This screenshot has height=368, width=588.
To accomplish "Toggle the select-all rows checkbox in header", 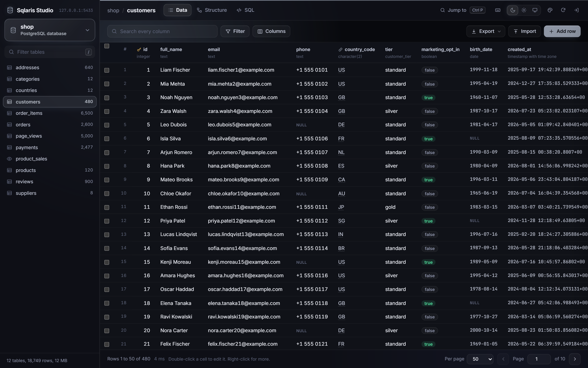I will click(x=107, y=46).
